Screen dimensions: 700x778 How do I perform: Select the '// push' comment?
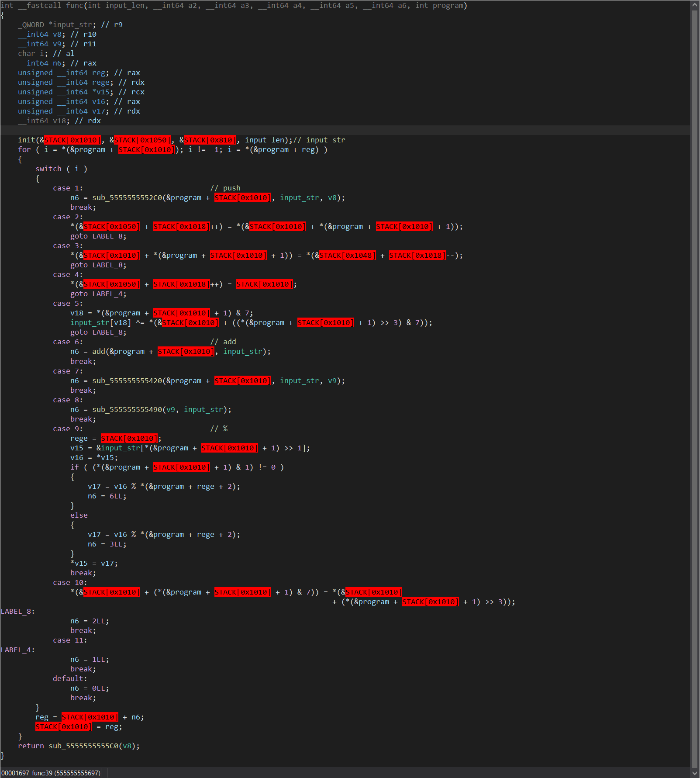(225, 188)
